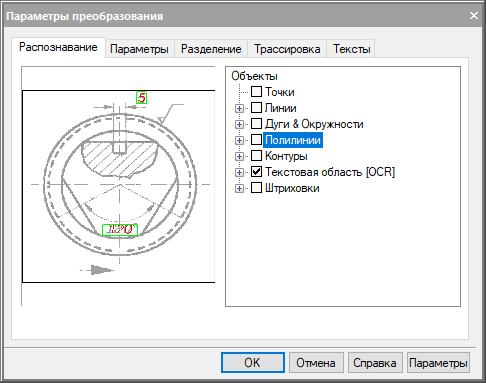Confirm with the OK button
The image size is (486, 383).
[x=253, y=363]
